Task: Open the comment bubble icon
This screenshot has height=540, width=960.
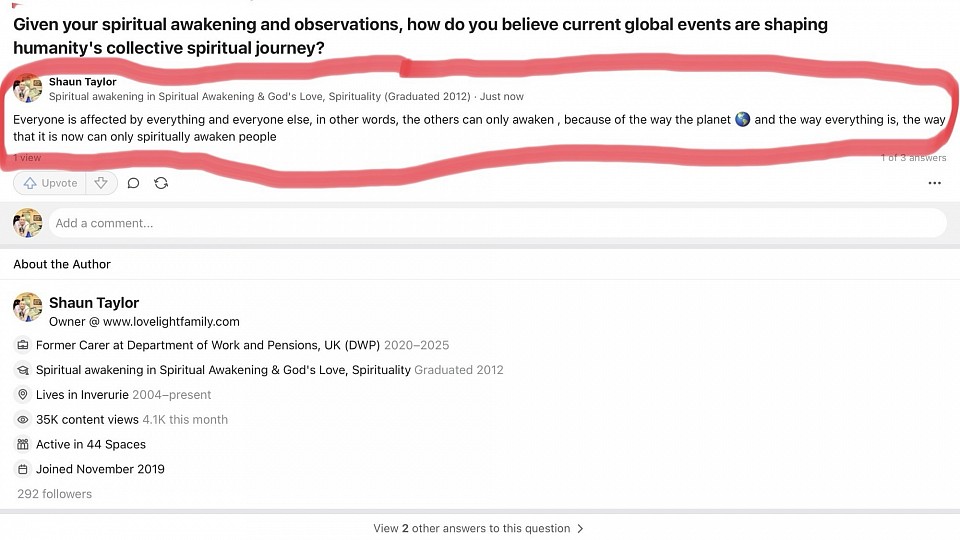Action: (x=133, y=183)
